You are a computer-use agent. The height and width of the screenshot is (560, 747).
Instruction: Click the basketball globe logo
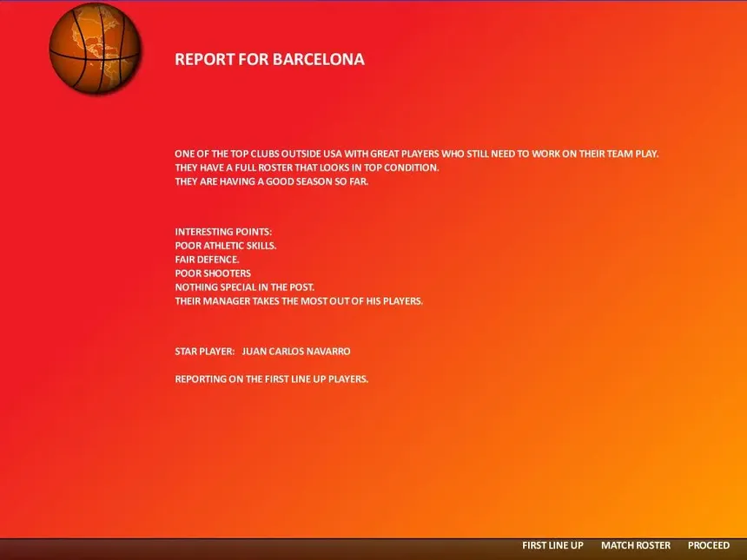click(x=96, y=48)
